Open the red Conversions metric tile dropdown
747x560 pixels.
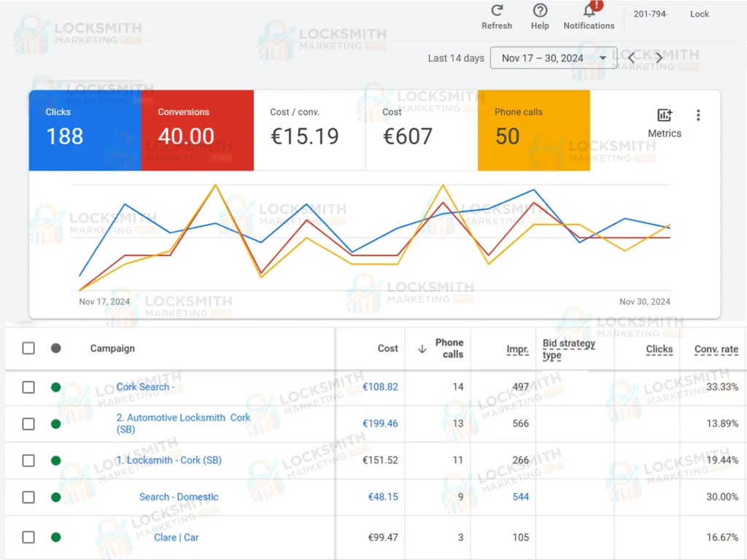click(197, 131)
